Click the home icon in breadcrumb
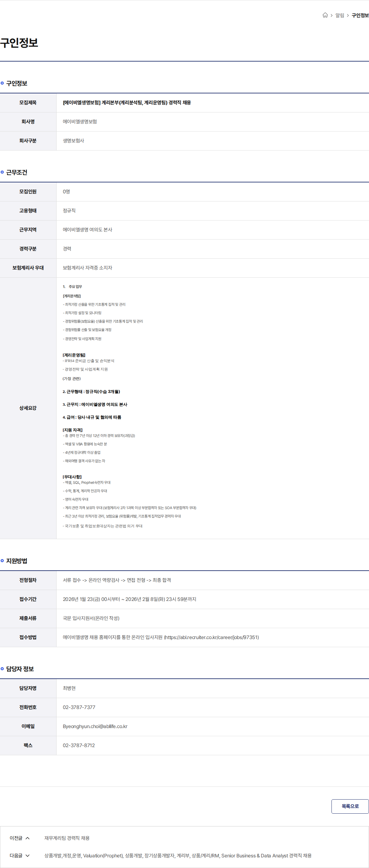 [x=325, y=15]
